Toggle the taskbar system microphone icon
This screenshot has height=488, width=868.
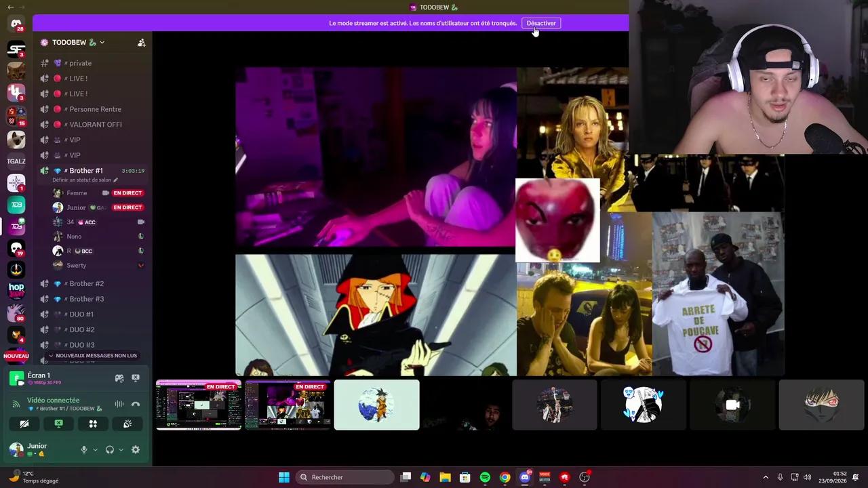(780, 477)
